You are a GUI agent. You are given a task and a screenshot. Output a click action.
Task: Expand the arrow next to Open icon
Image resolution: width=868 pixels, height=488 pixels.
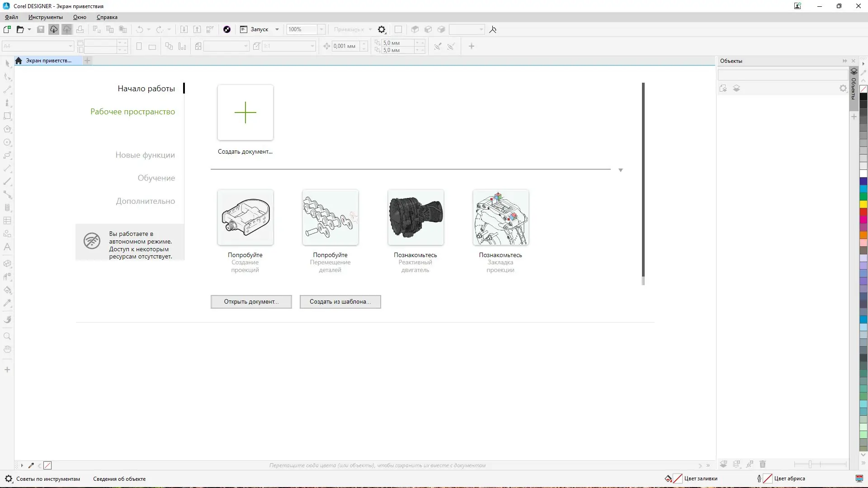pos(29,29)
